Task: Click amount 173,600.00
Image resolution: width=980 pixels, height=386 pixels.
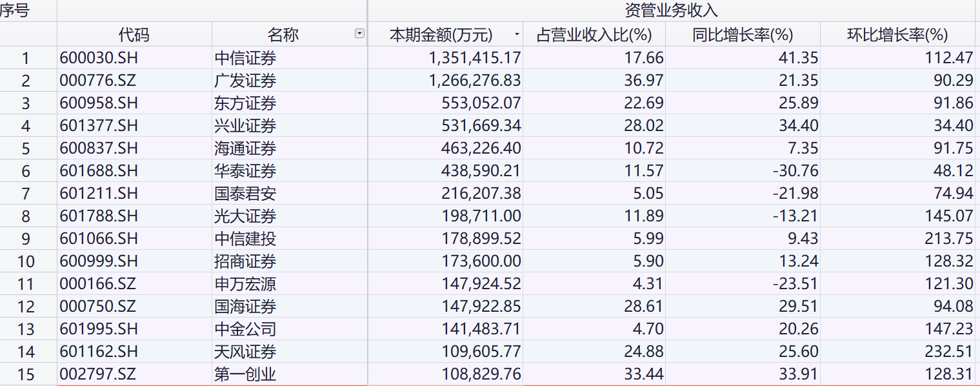Action: click(x=445, y=261)
